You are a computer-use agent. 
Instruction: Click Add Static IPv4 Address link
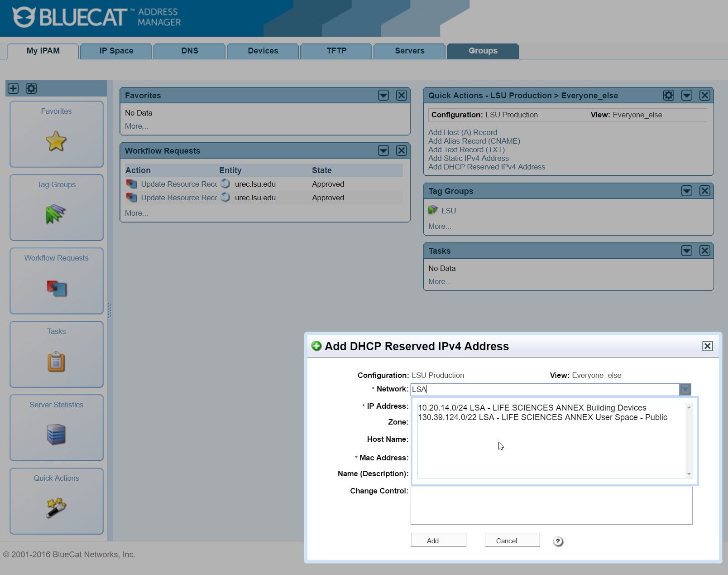pos(469,158)
